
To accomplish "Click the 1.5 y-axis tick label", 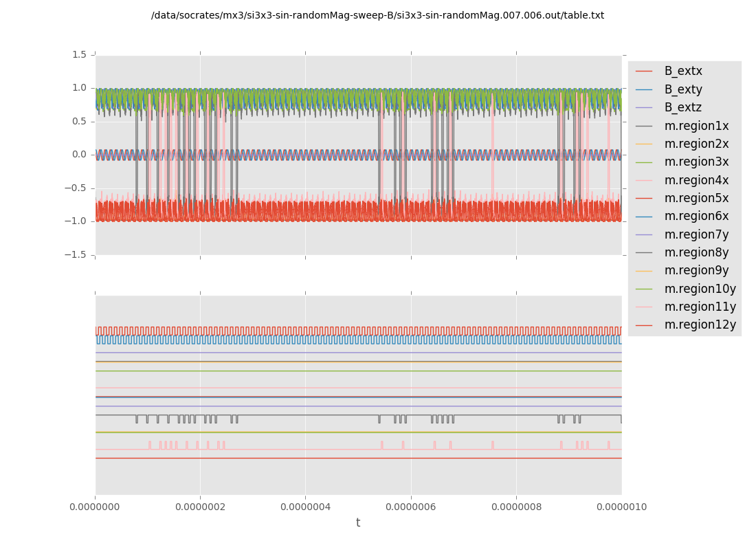I will point(79,54).
